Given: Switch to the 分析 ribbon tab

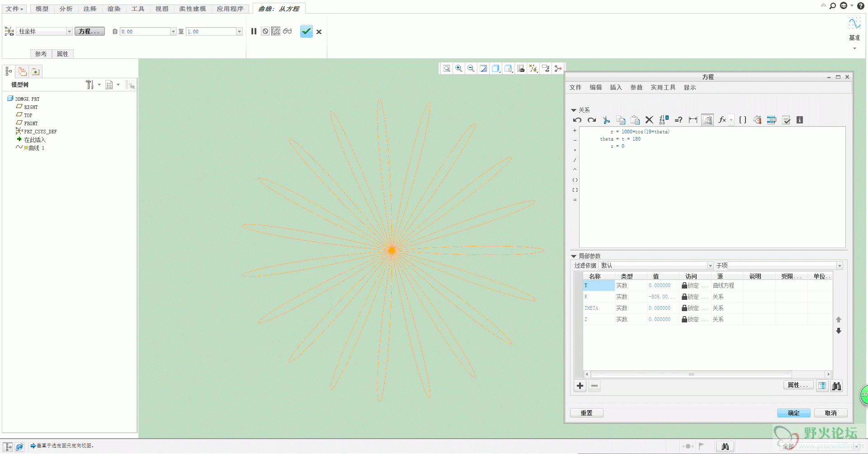Looking at the screenshot, I should click(66, 9).
